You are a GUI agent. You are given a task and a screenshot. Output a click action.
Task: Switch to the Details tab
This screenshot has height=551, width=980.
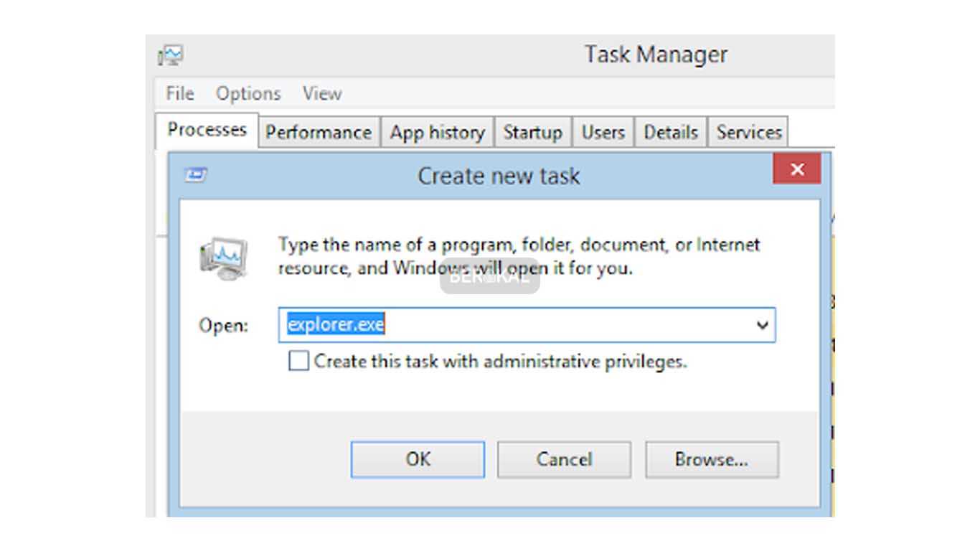(x=671, y=133)
